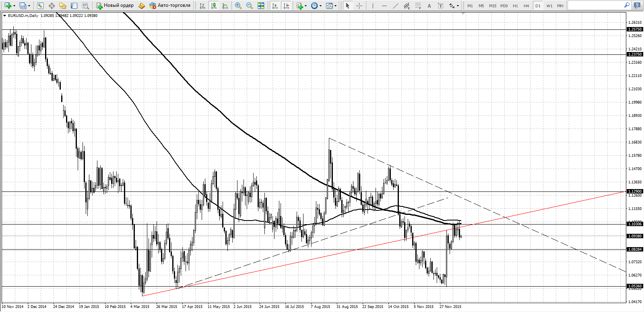Open the Indicators list icon
The image size is (644, 312).
pyautogui.click(x=299, y=6)
